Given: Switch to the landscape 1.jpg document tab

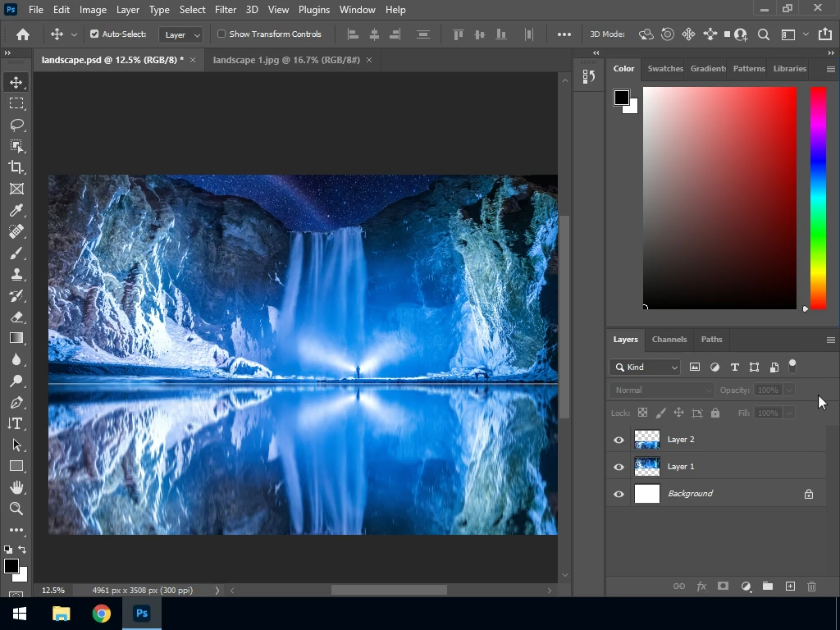Looking at the screenshot, I should pyautogui.click(x=286, y=60).
